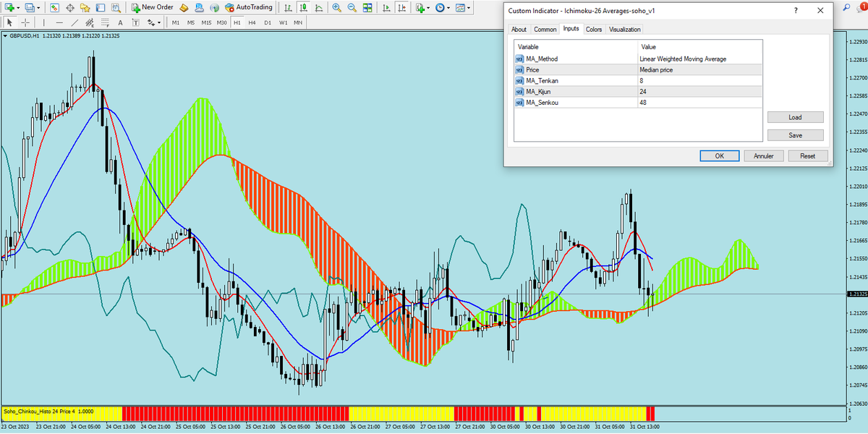Switch chart to line chart display
The image size is (868, 434).
pyautogui.click(x=319, y=7)
